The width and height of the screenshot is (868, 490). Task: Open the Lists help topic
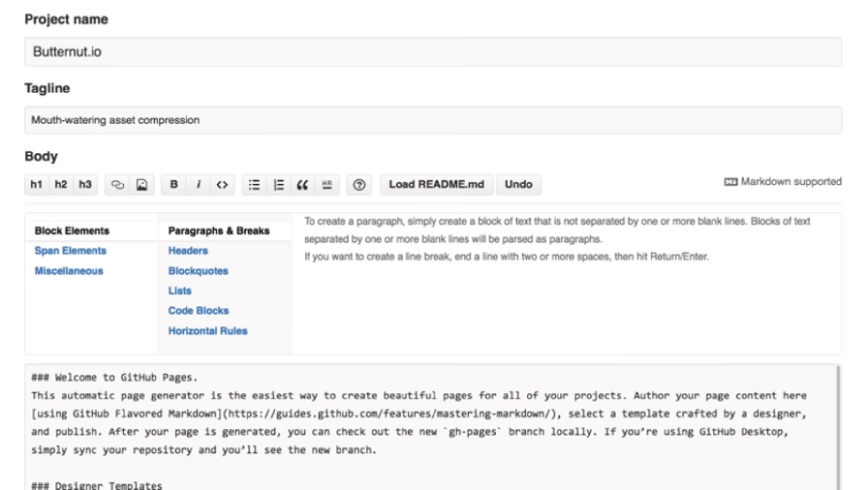click(179, 291)
